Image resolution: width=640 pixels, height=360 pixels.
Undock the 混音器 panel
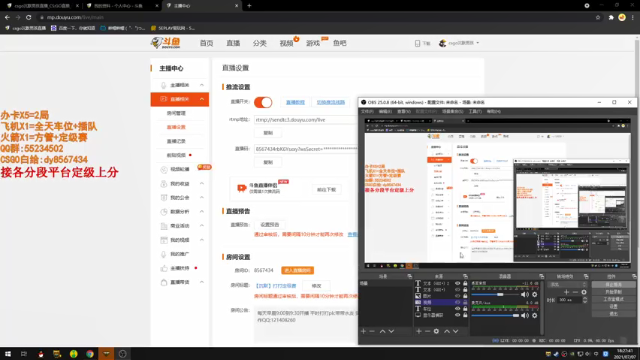tap(541, 276)
